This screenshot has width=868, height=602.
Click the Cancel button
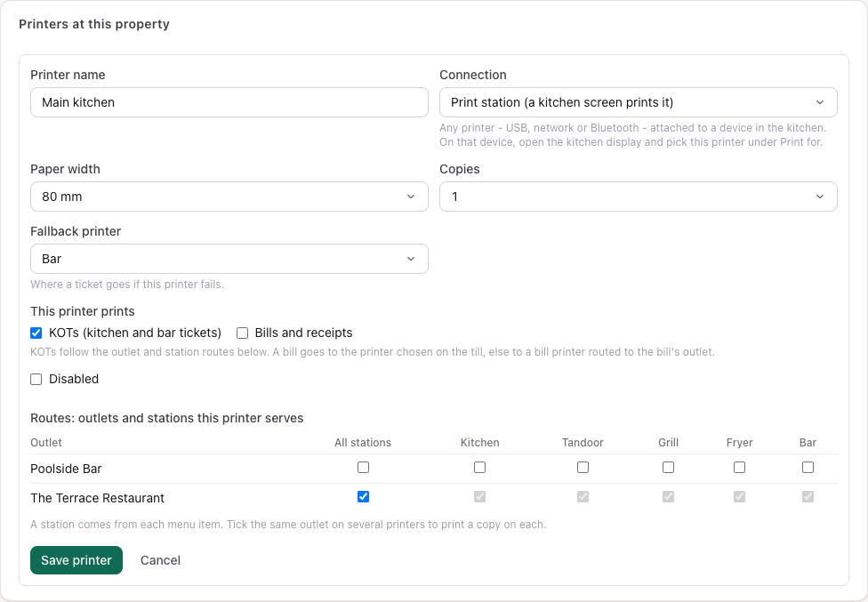click(x=161, y=560)
